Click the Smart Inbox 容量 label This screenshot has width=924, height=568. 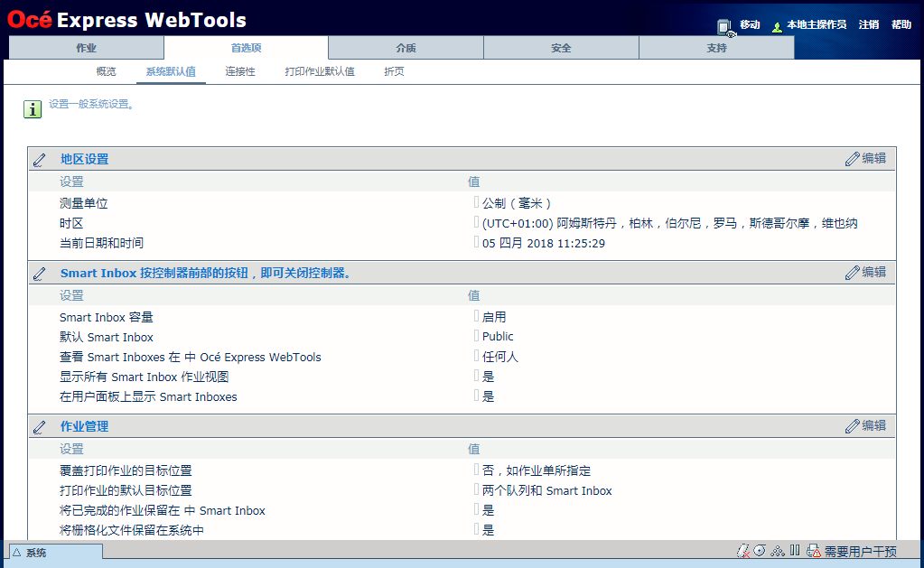tap(106, 317)
